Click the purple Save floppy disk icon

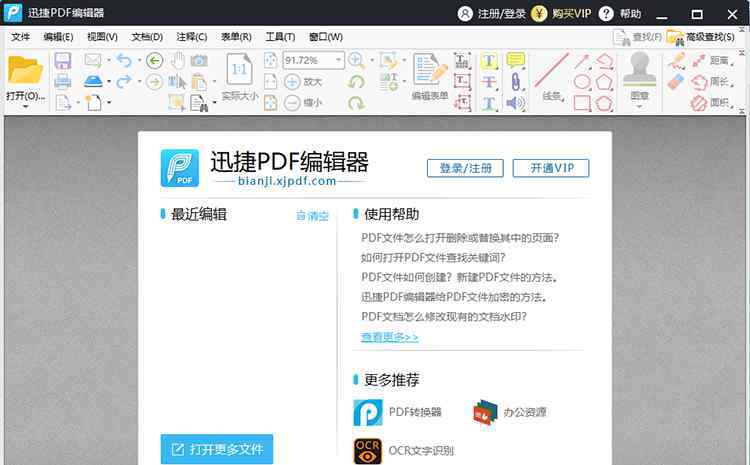coord(63,61)
